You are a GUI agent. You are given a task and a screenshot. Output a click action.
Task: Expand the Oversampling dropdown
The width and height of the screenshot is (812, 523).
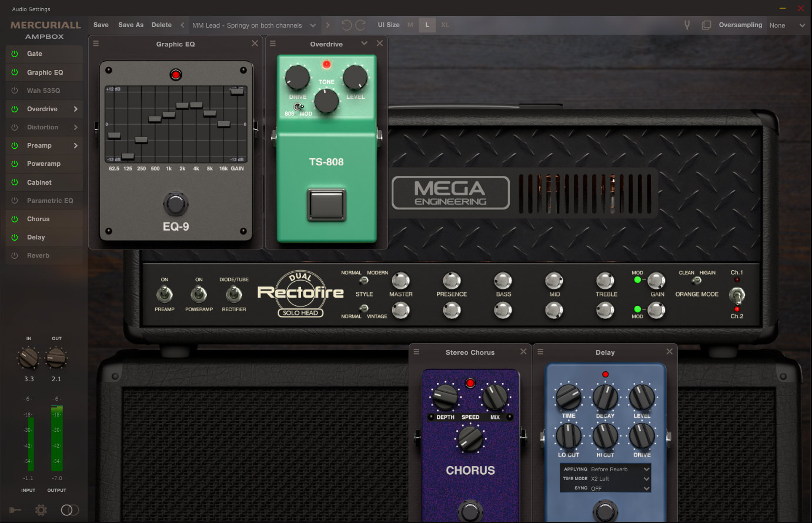tap(802, 25)
